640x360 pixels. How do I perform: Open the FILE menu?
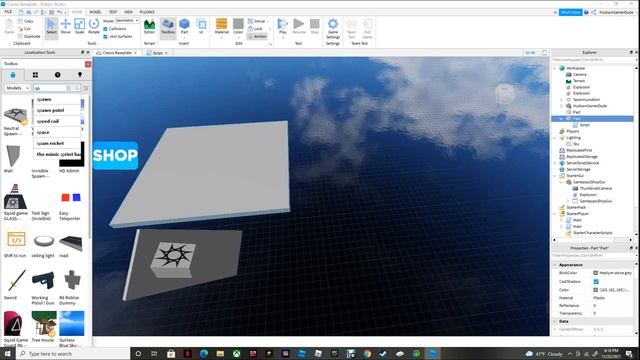pos(8,12)
